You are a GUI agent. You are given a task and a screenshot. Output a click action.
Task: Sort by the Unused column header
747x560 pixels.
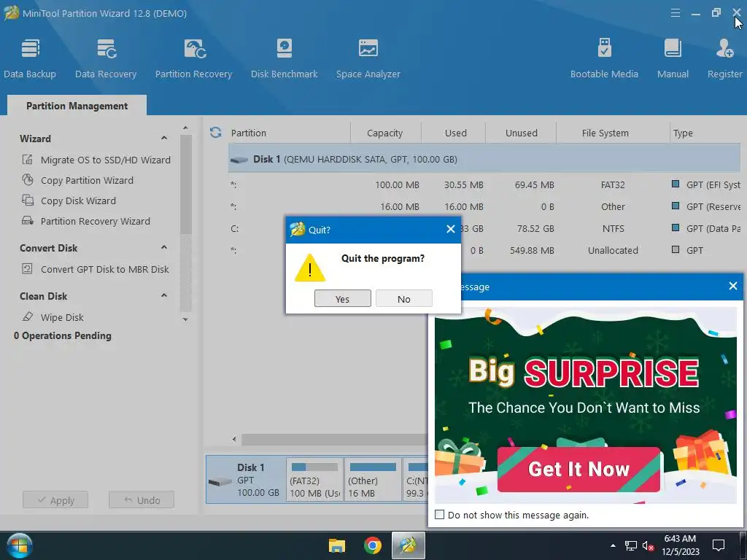pos(521,133)
